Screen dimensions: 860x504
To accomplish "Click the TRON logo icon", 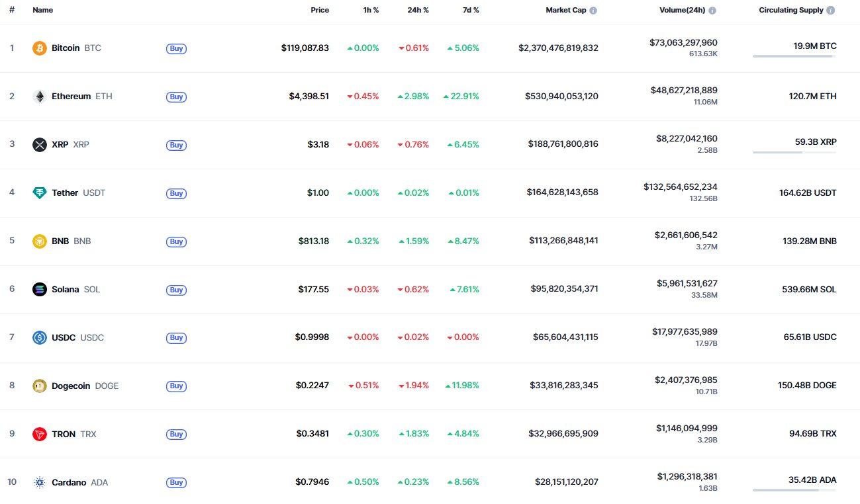I will 40,435.
